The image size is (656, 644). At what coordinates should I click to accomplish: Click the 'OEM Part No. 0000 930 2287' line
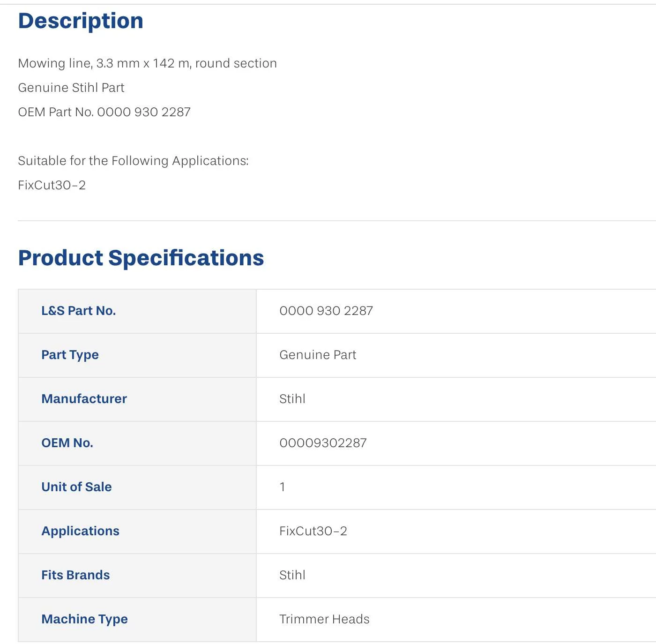[x=104, y=112]
